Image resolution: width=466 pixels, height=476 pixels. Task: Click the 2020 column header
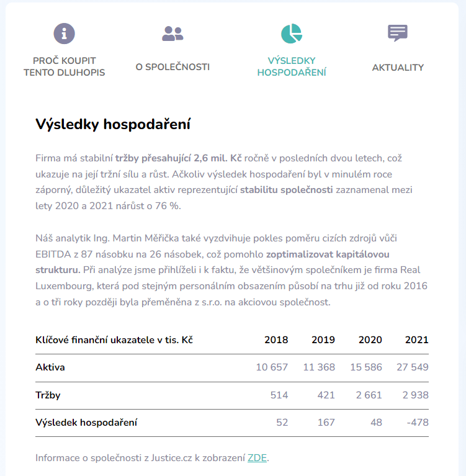tap(370, 340)
